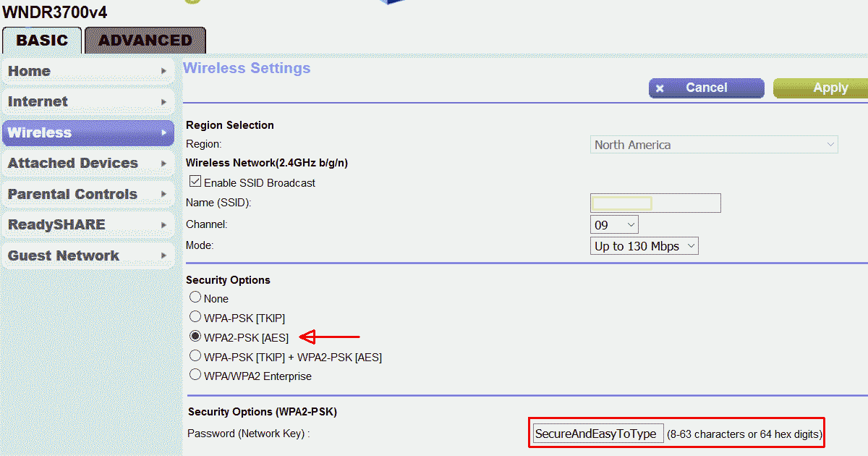868x456 pixels.
Task: Click the arrow icon beside Home
Action: pyautogui.click(x=164, y=72)
